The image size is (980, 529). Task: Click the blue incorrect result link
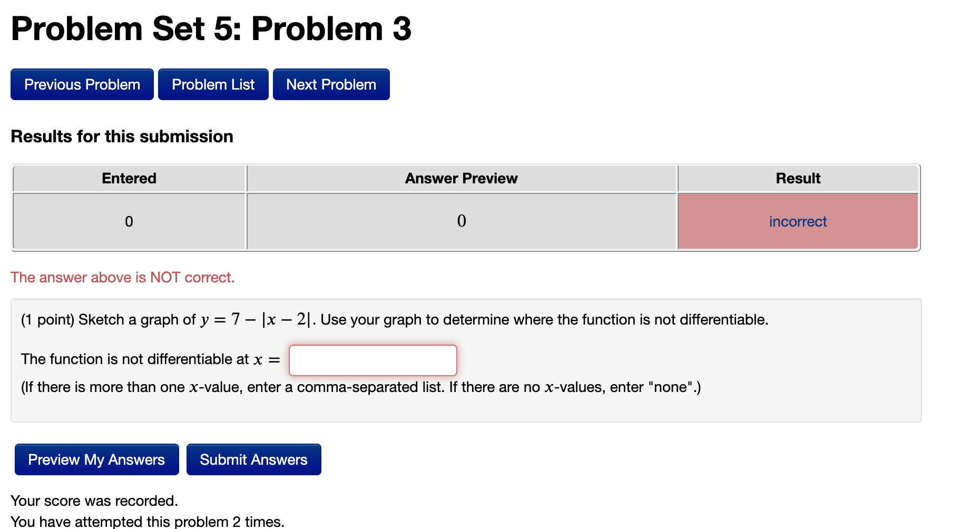click(797, 221)
